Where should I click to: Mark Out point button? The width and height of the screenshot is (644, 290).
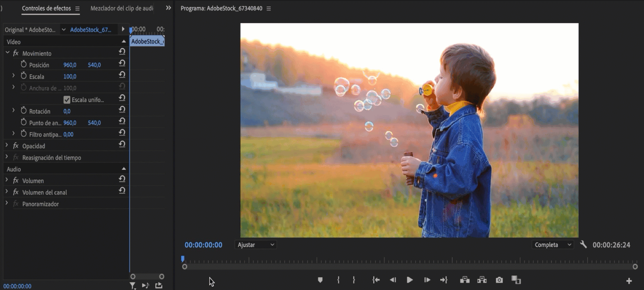click(354, 280)
